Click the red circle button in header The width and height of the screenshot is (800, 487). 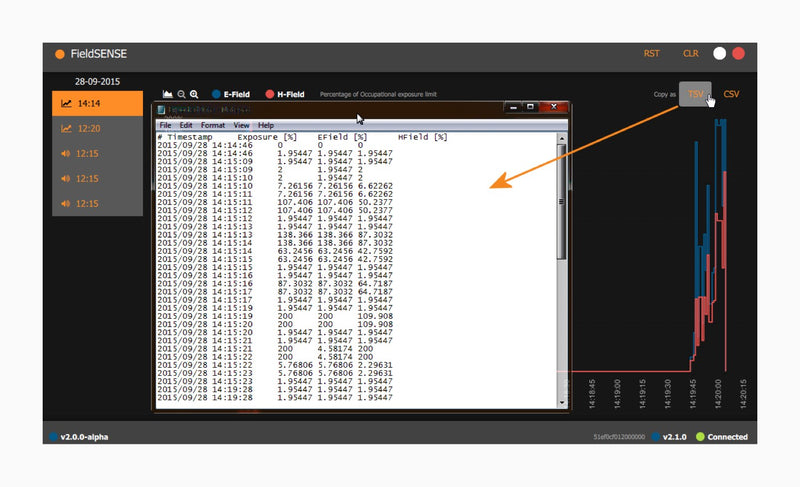point(738,53)
